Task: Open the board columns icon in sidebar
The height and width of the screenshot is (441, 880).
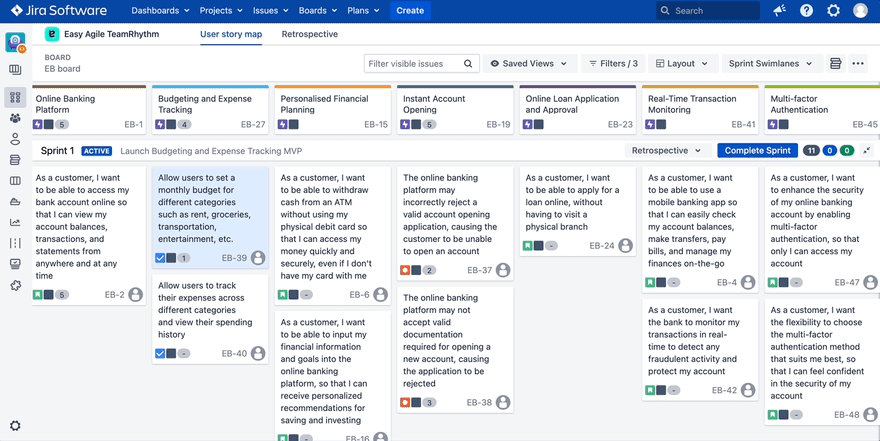Action: click(15, 181)
